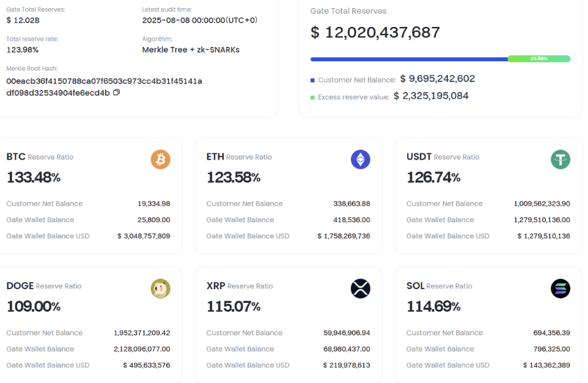Click the blue portion of reserves bar
The image size is (588, 383).
409,59
